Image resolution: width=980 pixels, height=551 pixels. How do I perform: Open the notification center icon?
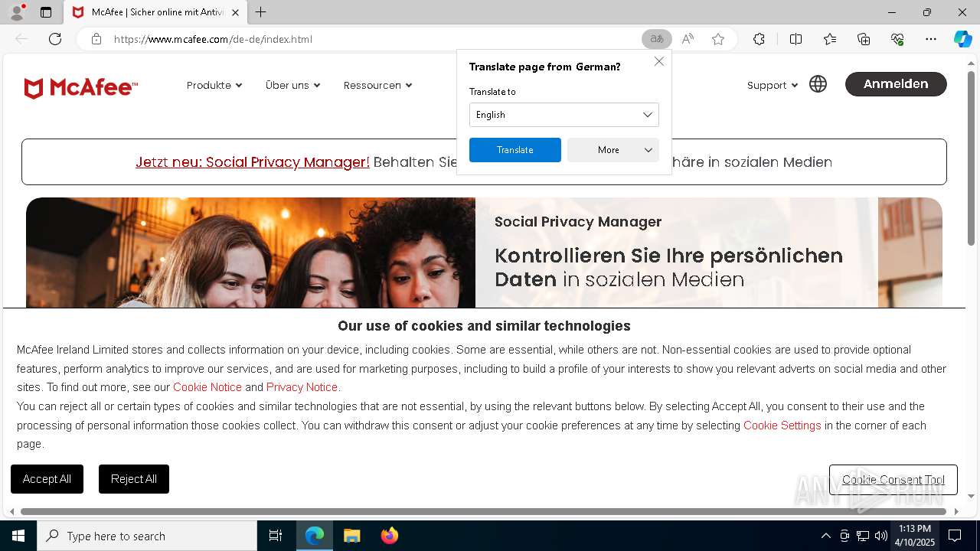coord(955,536)
